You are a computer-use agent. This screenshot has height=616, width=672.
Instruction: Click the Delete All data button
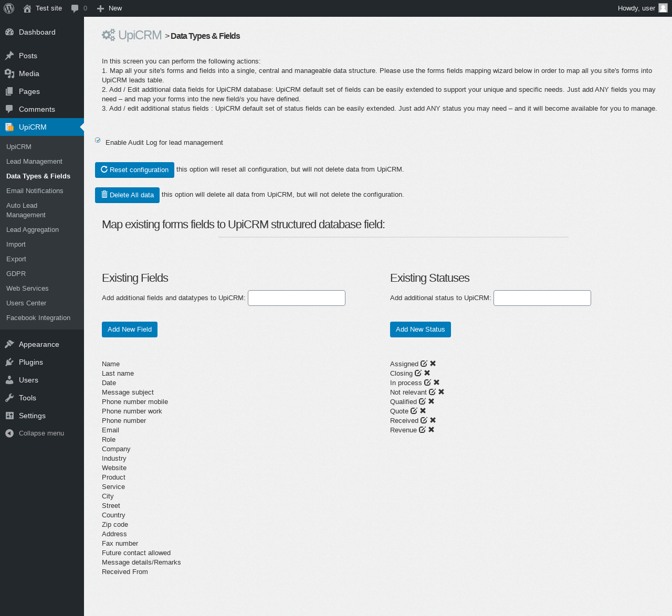(127, 195)
